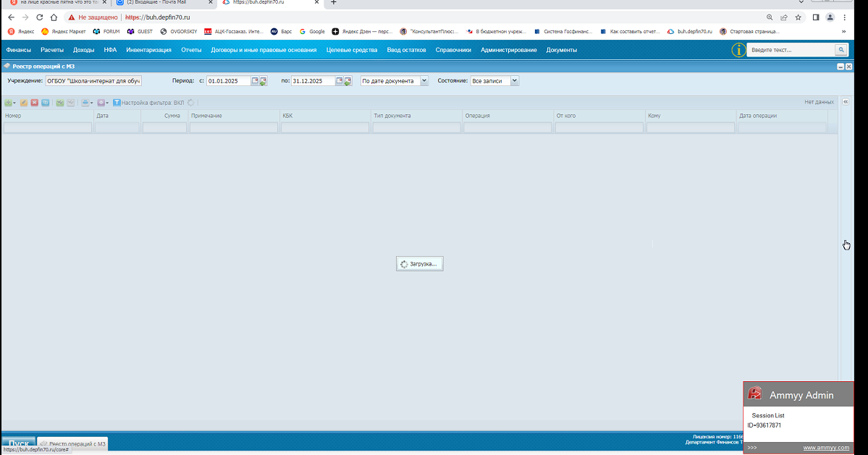Click the arrow icon after start date calendar
The image size is (868, 455).
(264, 81)
